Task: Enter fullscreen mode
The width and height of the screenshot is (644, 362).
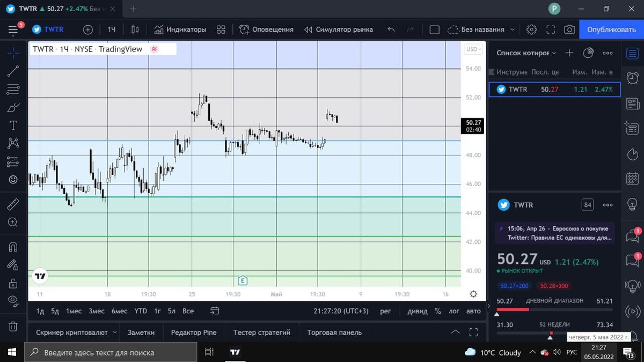Action: click(550, 29)
